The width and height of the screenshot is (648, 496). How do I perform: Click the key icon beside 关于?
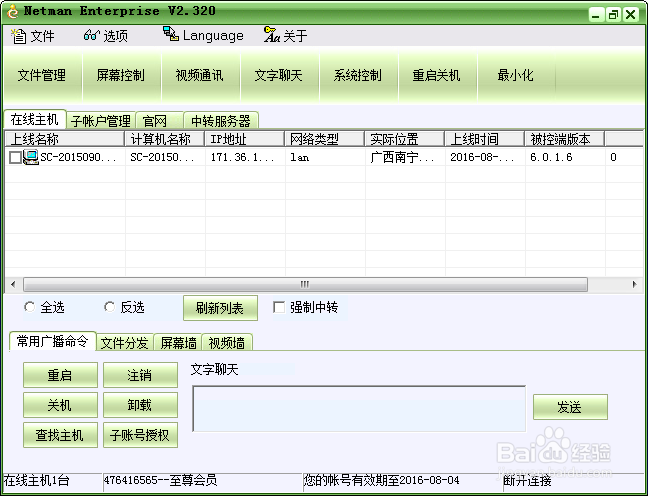click(x=272, y=35)
